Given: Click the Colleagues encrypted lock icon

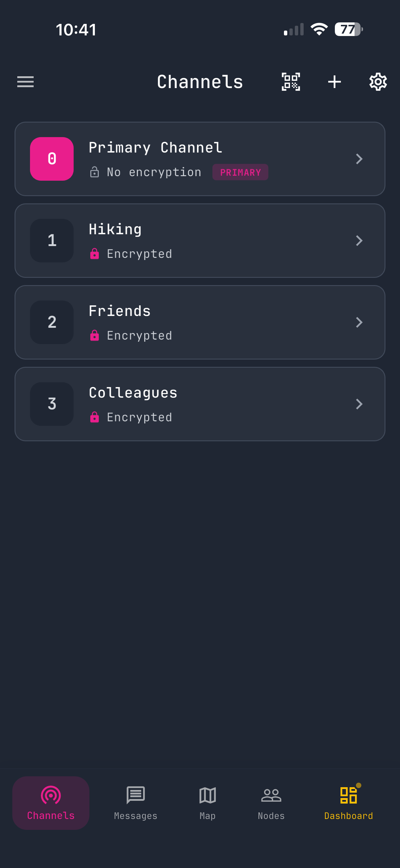Looking at the screenshot, I should click(95, 417).
